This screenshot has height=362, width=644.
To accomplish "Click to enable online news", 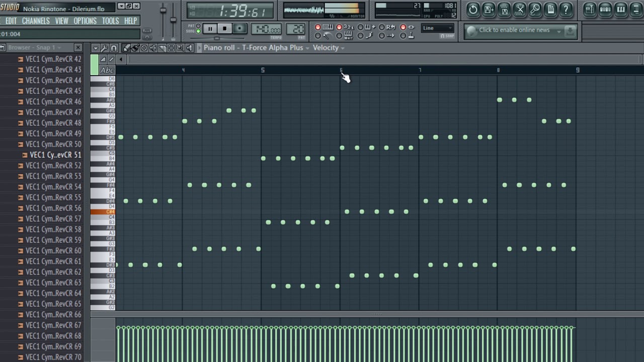I will point(514,30).
